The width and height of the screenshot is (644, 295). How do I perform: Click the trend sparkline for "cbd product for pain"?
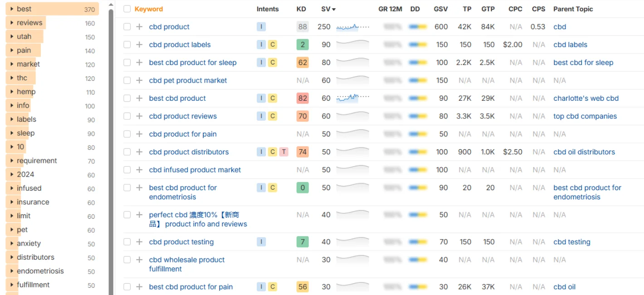tap(353, 134)
